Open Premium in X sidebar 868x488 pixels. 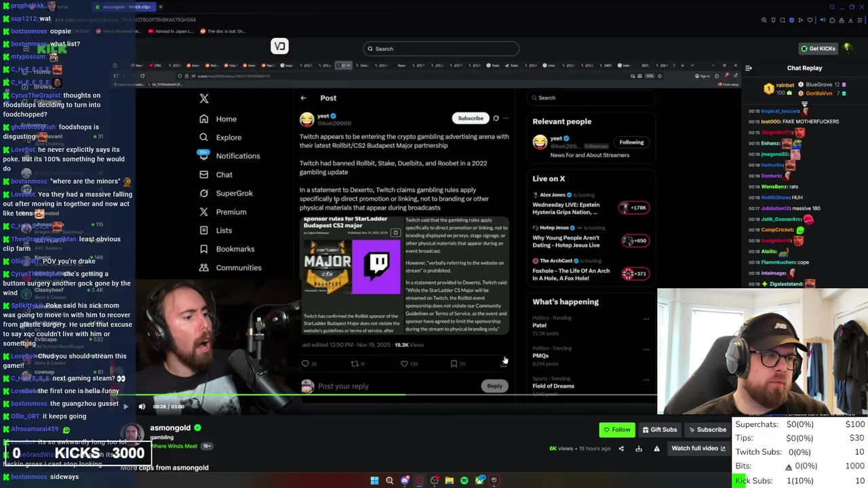point(222,211)
